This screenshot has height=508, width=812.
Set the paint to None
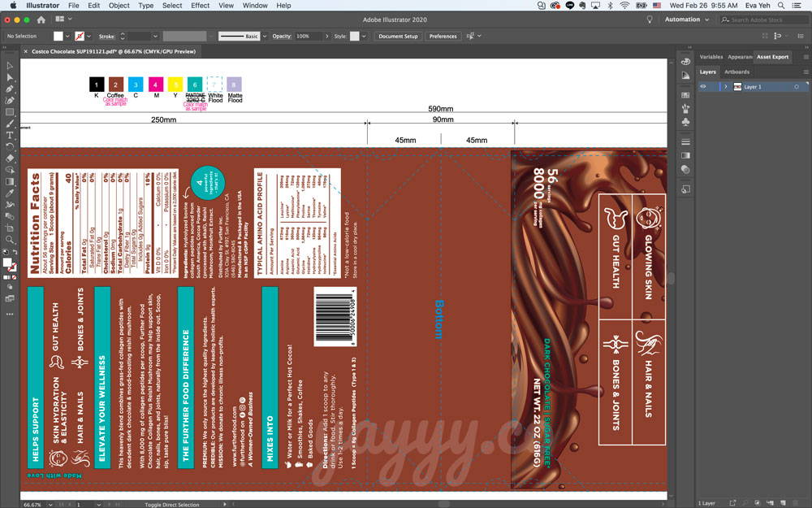pos(14,277)
